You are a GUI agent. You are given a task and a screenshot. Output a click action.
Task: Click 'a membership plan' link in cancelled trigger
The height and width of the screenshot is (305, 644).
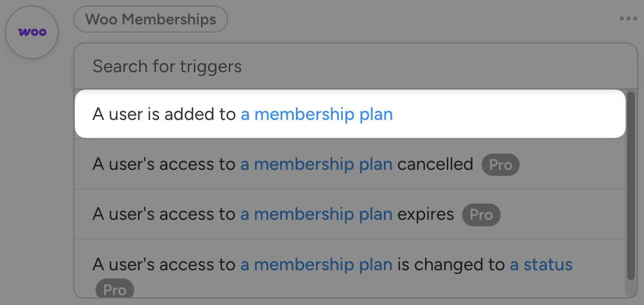click(x=317, y=164)
